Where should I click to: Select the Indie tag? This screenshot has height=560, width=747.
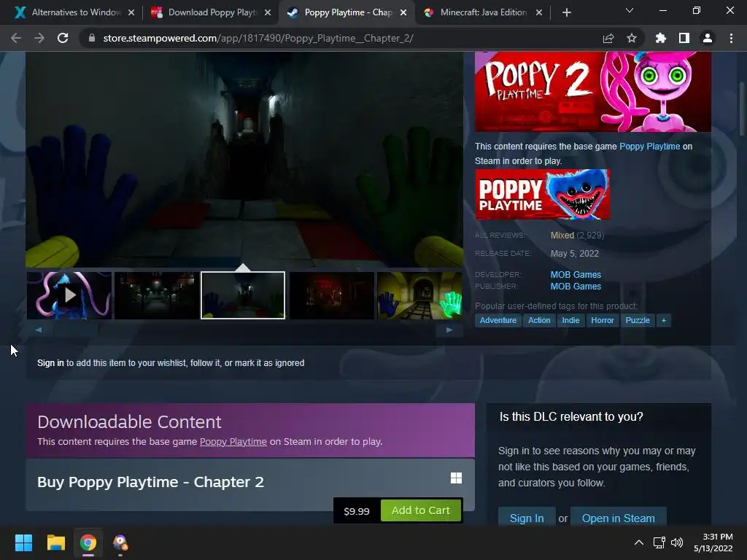570,321
